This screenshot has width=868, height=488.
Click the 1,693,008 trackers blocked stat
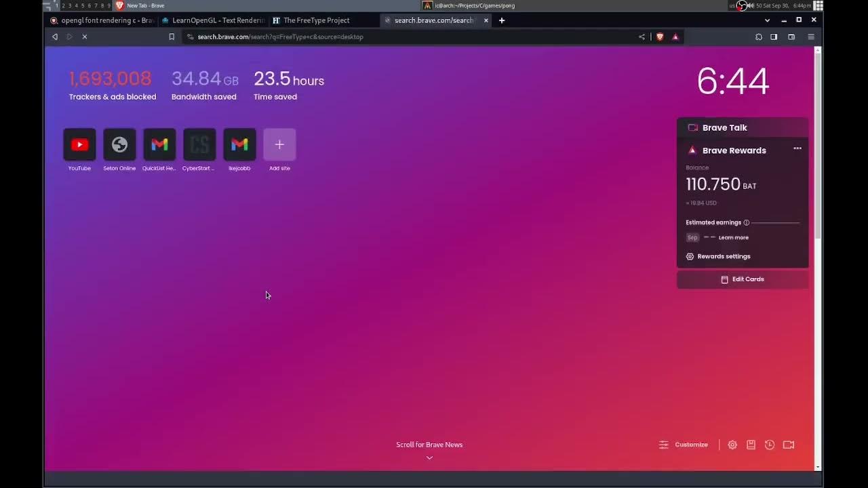click(113, 85)
